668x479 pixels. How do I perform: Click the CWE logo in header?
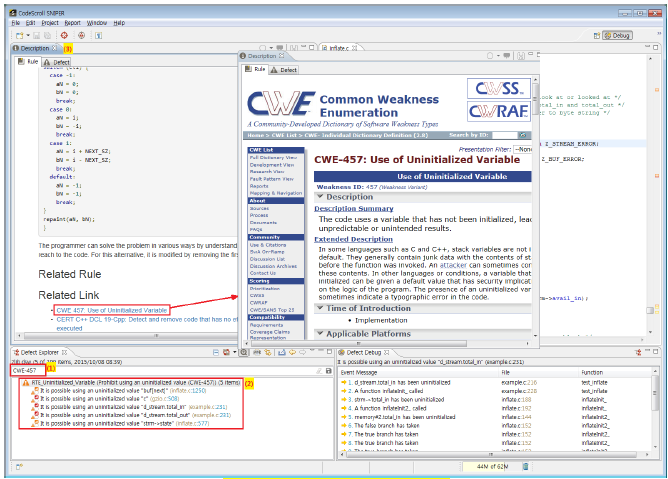click(x=281, y=104)
